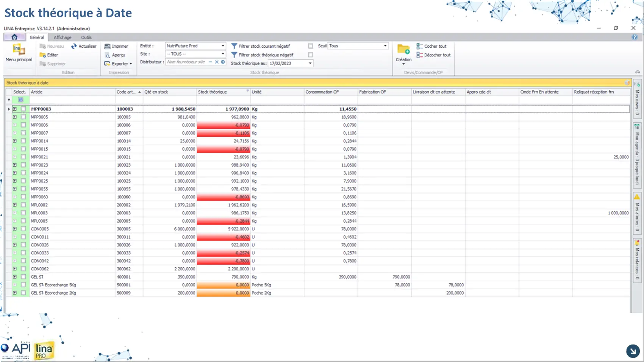Screen dimensions: 644x362
Task: Open the Entité dropdown NutriFuture Prod
Action: [223, 46]
